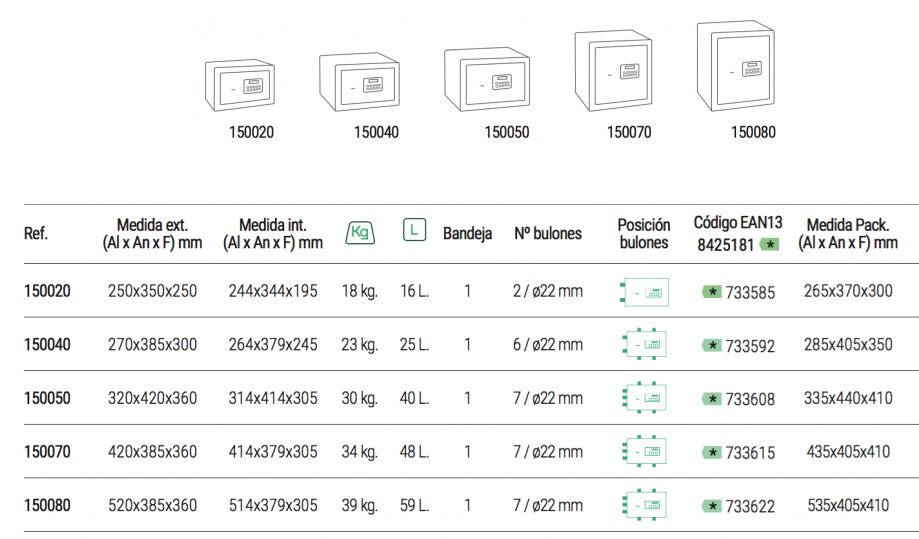Image resolution: width=919 pixels, height=539 pixels.
Task: Select the 150070 safe illustration
Action: 614,70
